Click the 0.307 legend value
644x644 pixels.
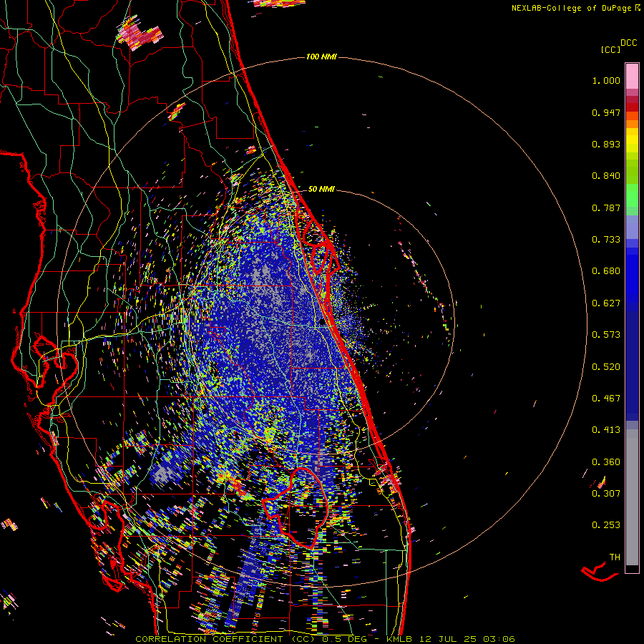pyautogui.click(x=606, y=493)
